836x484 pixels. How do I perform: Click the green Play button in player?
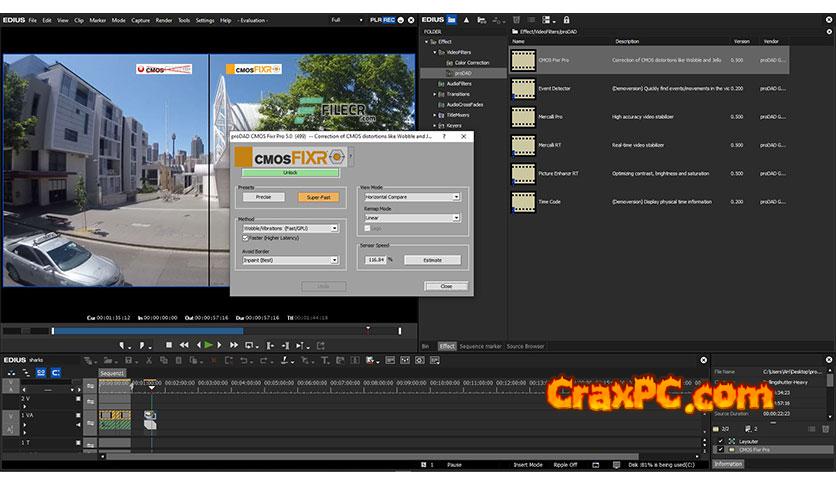coord(208,345)
